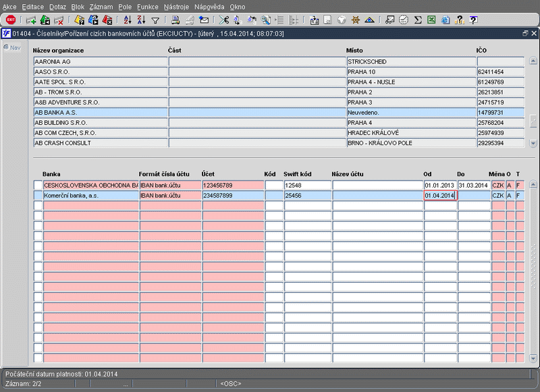The width and height of the screenshot is (540, 392).
Task: Sort ascending with the A-Z icon
Action: click(x=128, y=20)
